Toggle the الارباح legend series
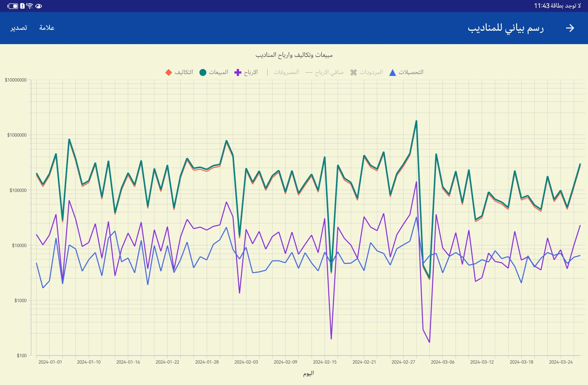 point(246,72)
